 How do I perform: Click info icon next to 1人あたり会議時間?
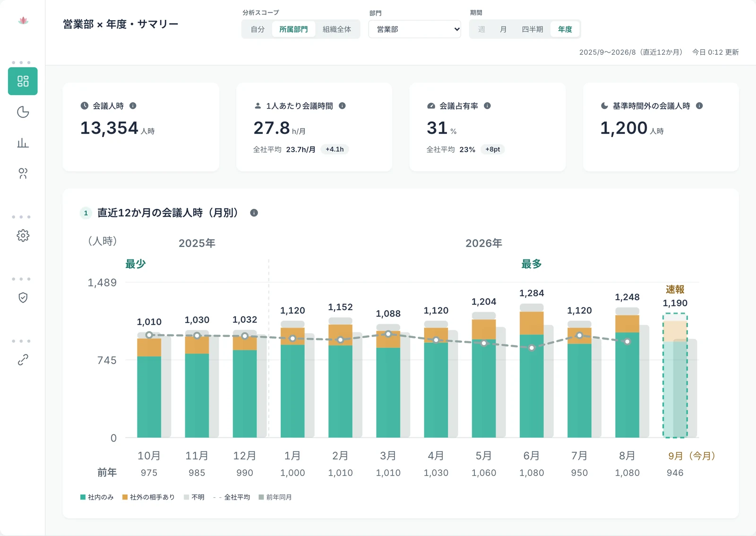point(342,106)
